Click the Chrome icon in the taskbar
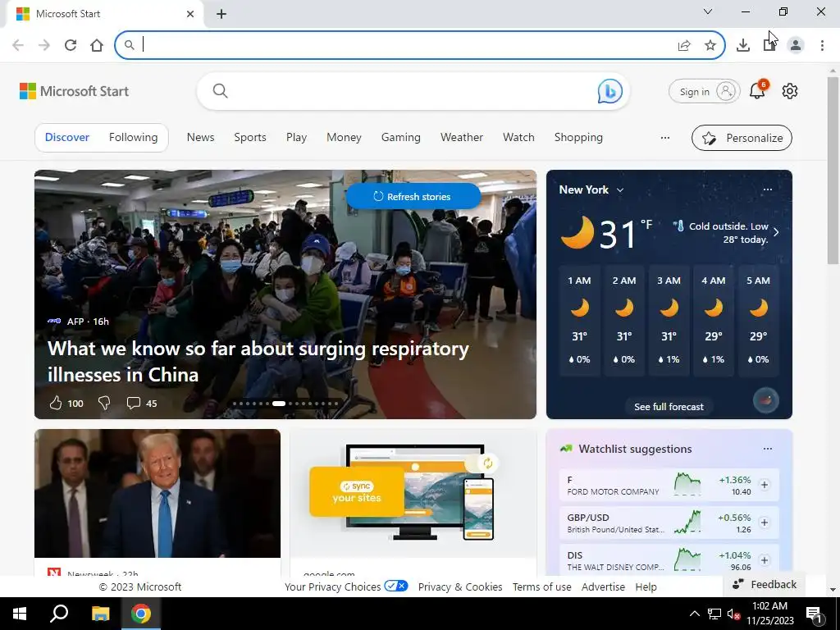The height and width of the screenshot is (630, 840). point(141,614)
